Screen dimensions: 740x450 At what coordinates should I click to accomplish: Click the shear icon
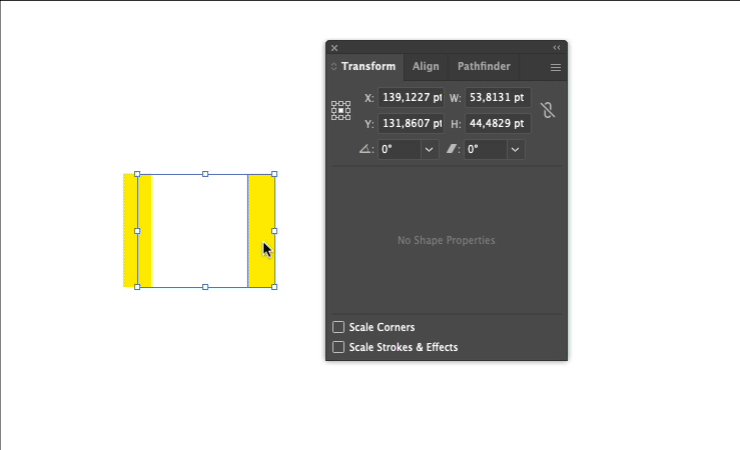click(452, 149)
